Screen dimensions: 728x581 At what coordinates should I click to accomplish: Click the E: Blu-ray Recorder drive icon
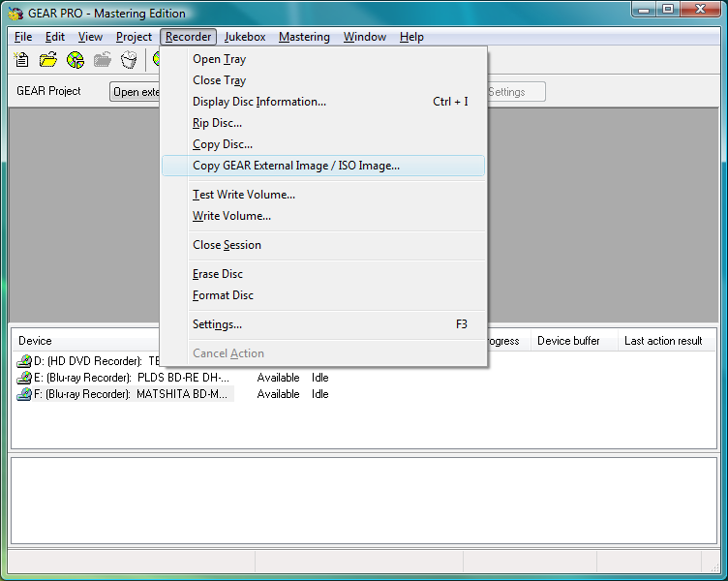(24, 378)
